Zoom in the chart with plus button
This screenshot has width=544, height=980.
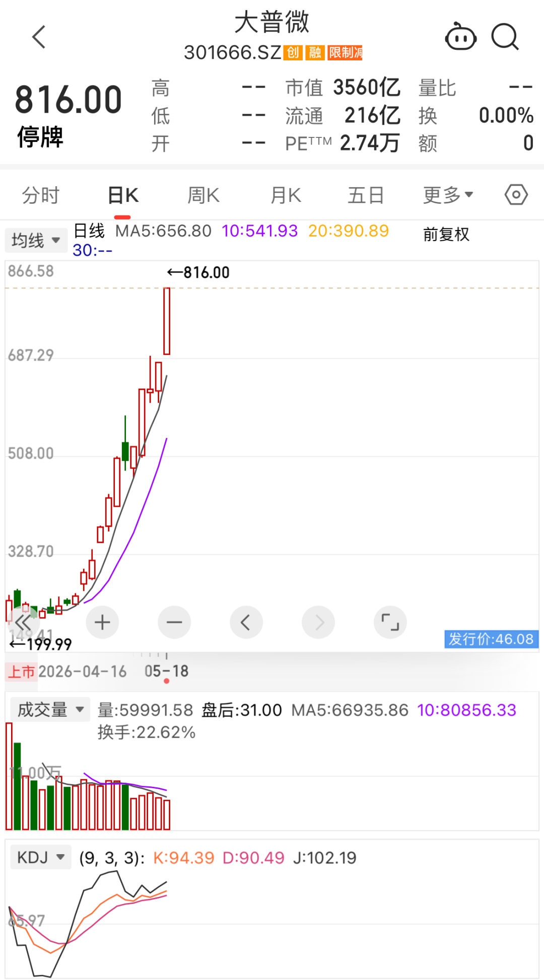click(102, 623)
